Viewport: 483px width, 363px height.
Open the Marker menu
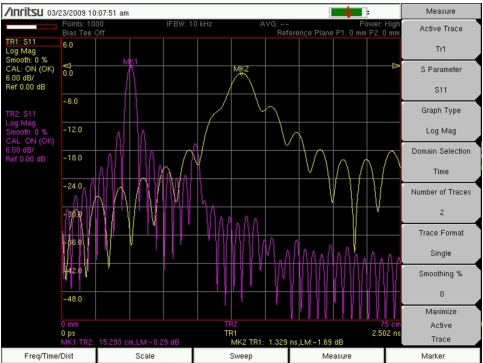click(x=433, y=356)
